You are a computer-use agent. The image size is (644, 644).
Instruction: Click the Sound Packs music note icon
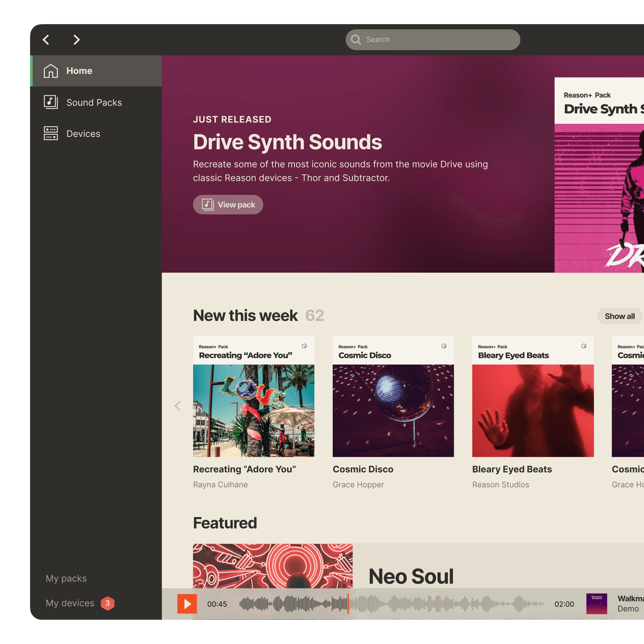[x=51, y=102]
